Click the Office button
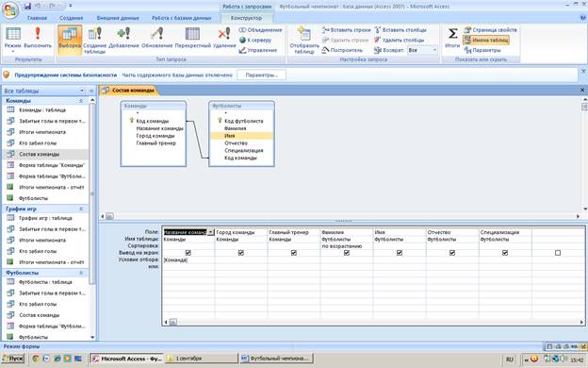 pos(10,10)
